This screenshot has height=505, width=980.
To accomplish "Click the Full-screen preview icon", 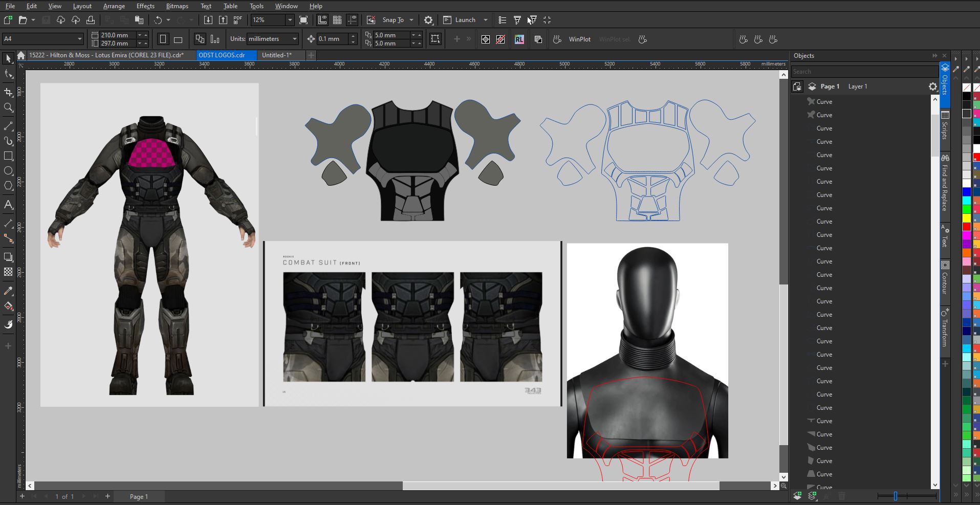I will pos(303,20).
